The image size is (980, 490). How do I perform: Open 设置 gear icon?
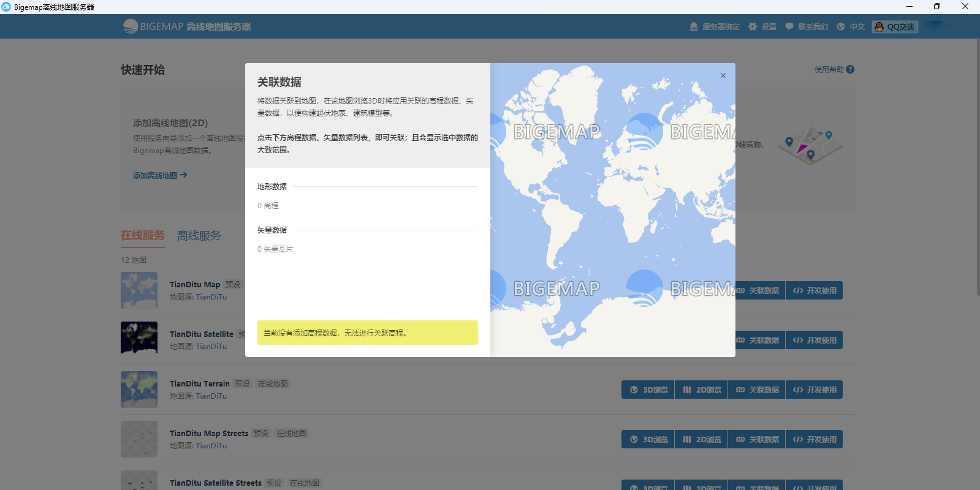tap(753, 27)
